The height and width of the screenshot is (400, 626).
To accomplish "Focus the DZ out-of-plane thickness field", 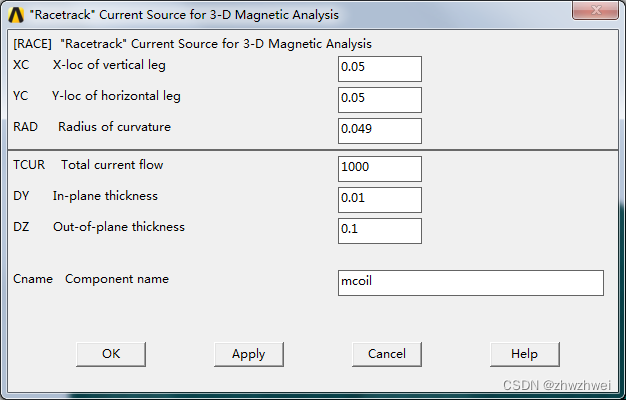I will [379, 230].
